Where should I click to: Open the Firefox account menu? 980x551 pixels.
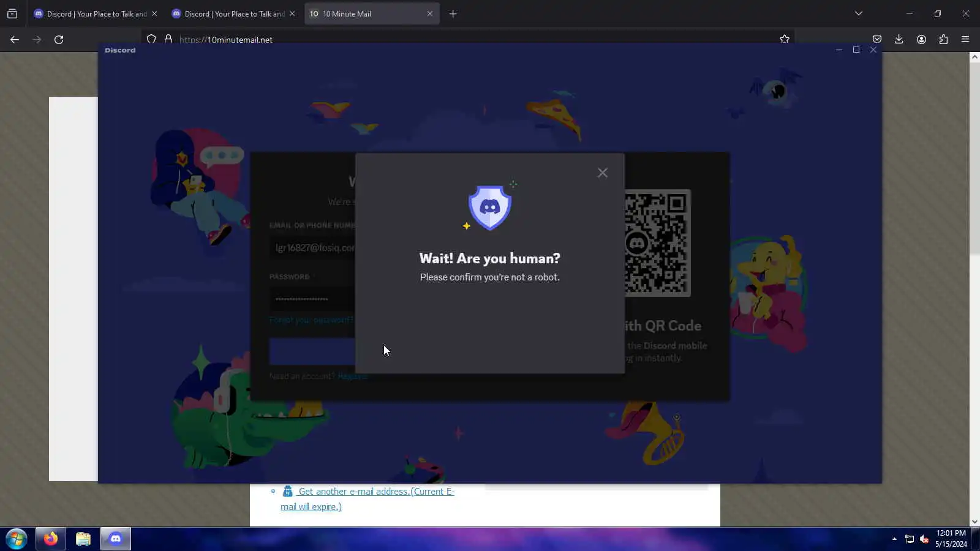921,39
